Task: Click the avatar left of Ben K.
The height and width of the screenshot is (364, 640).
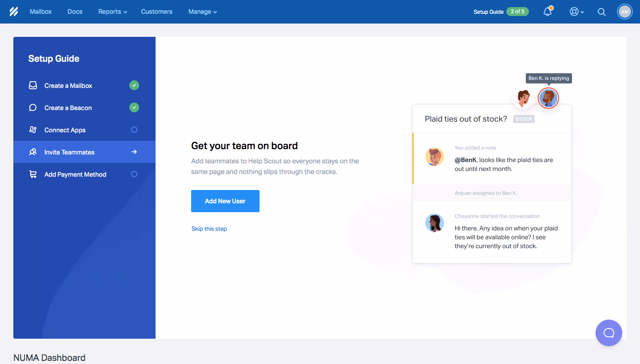Action: pyautogui.click(x=524, y=99)
